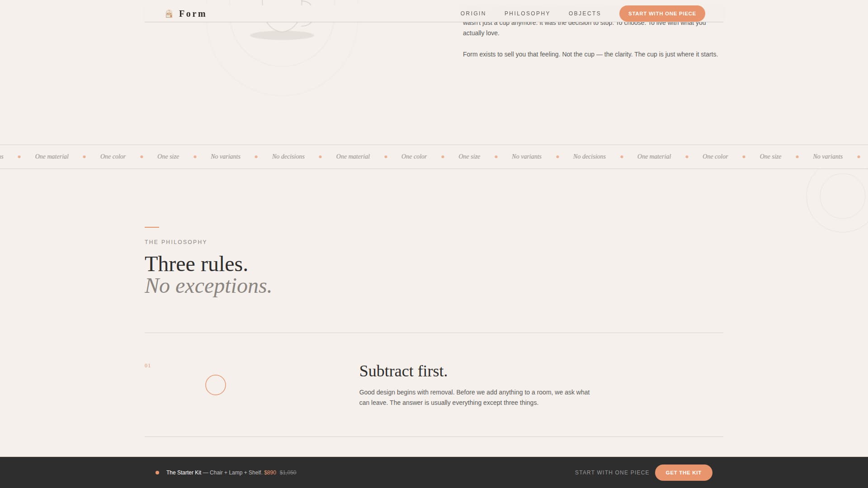Click the crossed-out $1,050 price

[x=288, y=473]
